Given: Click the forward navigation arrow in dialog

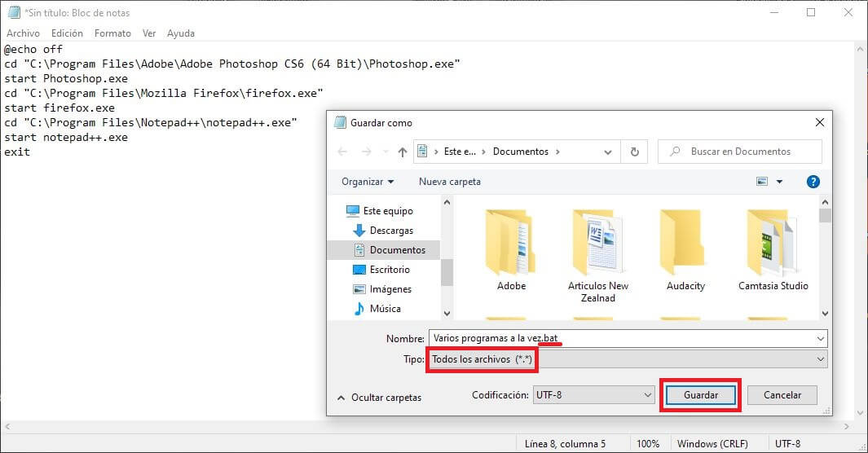Looking at the screenshot, I should tap(367, 152).
